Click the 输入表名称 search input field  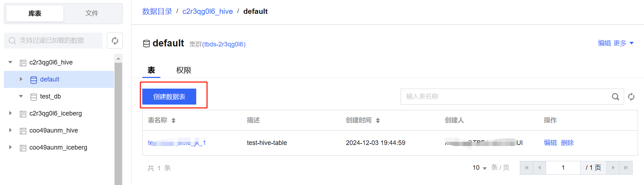(x=504, y=97)
